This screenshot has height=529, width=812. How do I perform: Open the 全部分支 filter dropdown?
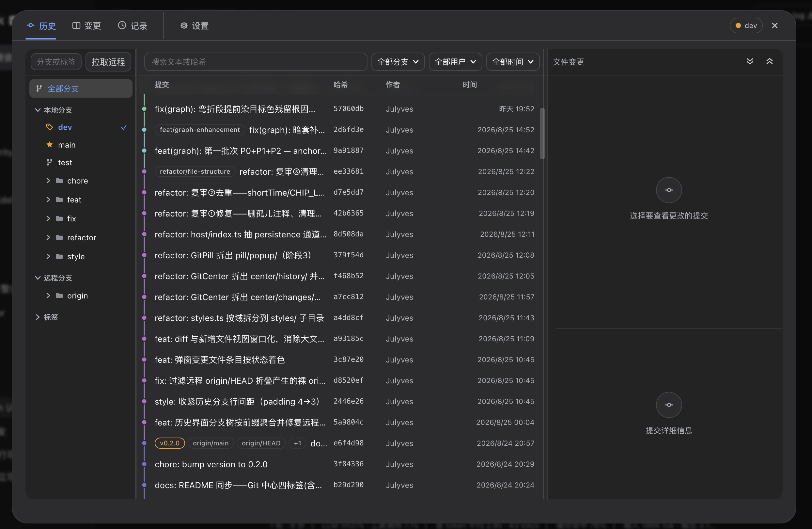tap(398, 62)
